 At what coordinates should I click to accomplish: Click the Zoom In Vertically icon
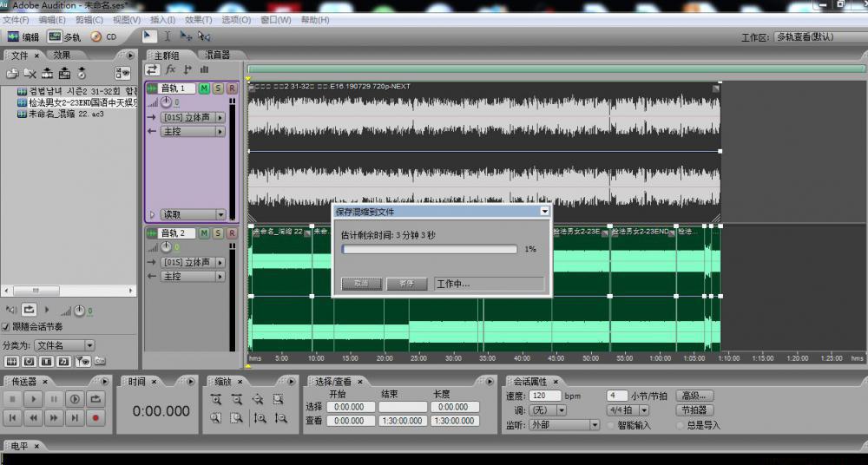pos(260,418)
